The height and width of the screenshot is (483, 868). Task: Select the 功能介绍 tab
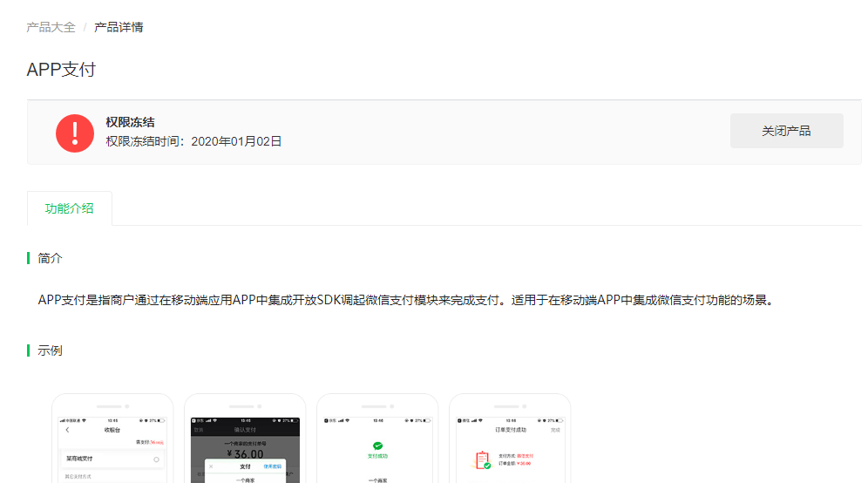pos(69,208)
